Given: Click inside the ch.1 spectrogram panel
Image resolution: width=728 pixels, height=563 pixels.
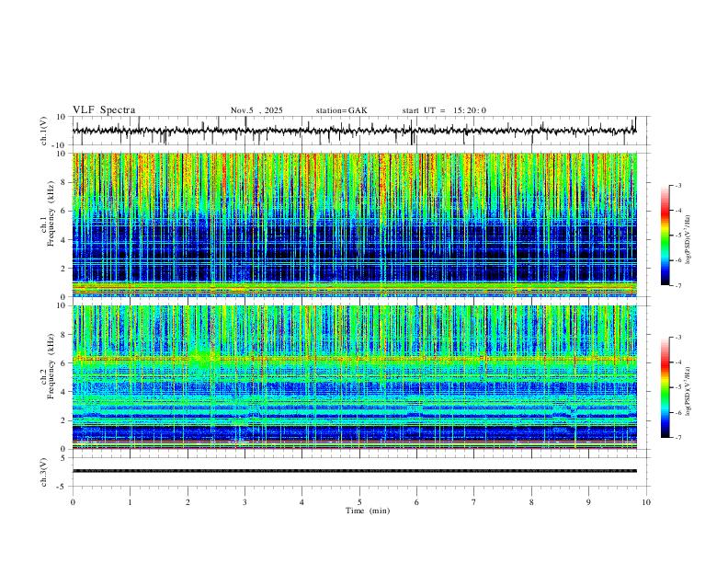Looking at the screenshot, I should 354,224.
